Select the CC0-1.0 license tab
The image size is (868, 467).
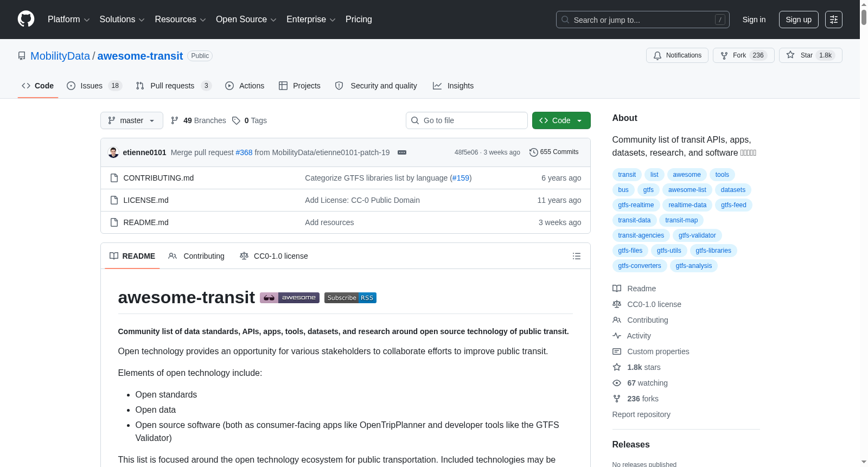tap(274, 256)
